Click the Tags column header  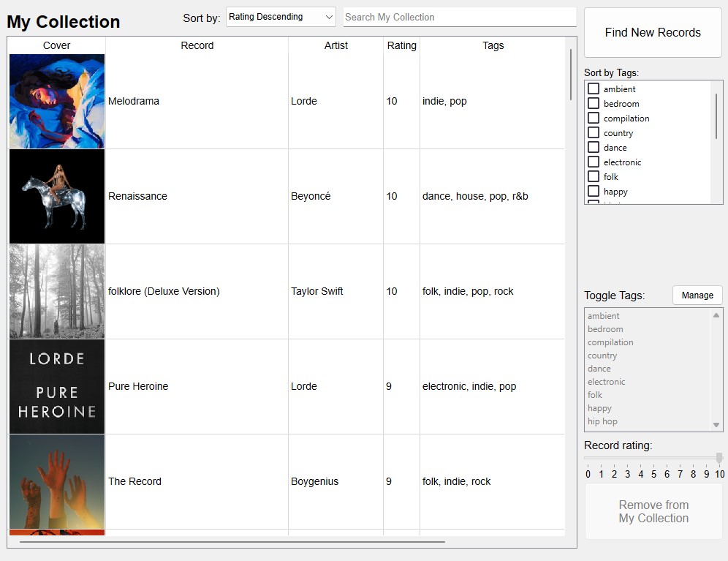[493, 45]
